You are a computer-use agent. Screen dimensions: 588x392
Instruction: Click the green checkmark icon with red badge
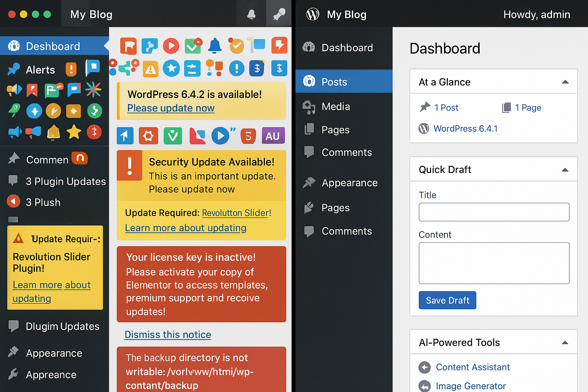pyautogui.click(x=193, y=46)
